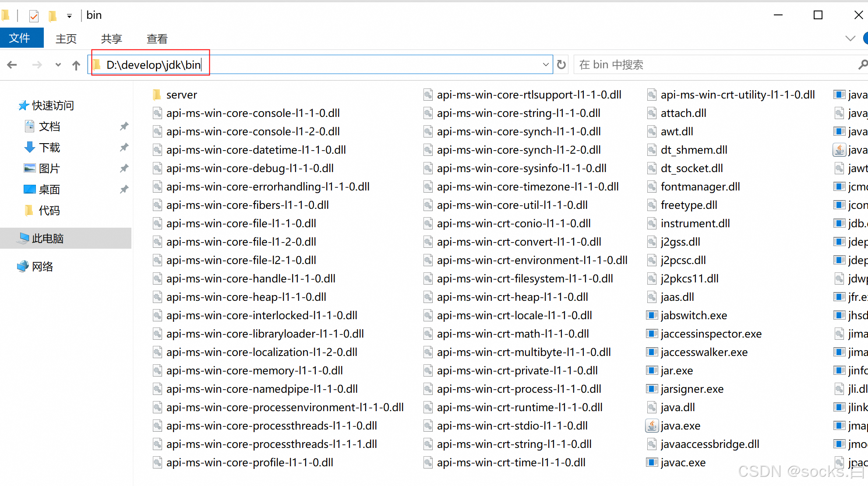Click the address bar path D:\develop\jdk\bin
This screenshot has width=868, height=486.
click(x=153, y=65)
